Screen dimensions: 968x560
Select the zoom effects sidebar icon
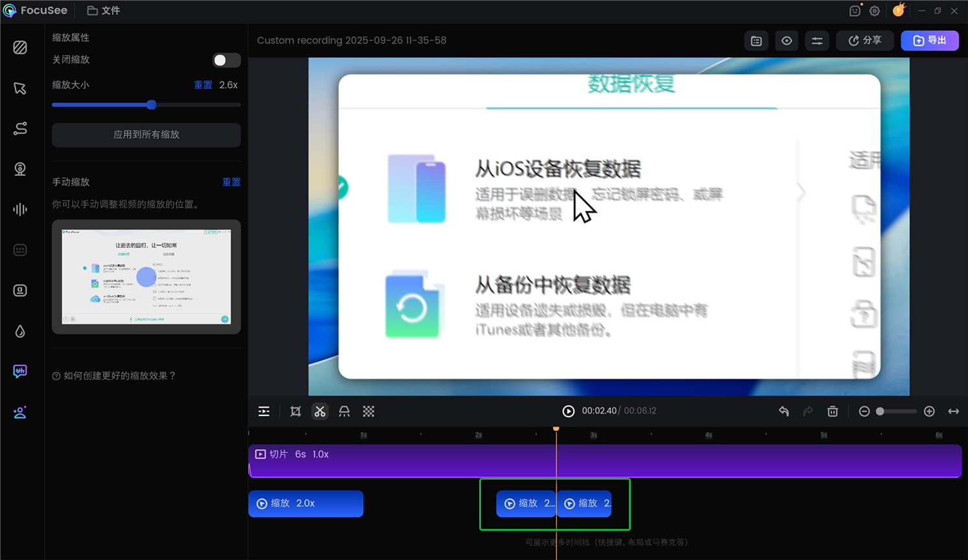(20, 371)
